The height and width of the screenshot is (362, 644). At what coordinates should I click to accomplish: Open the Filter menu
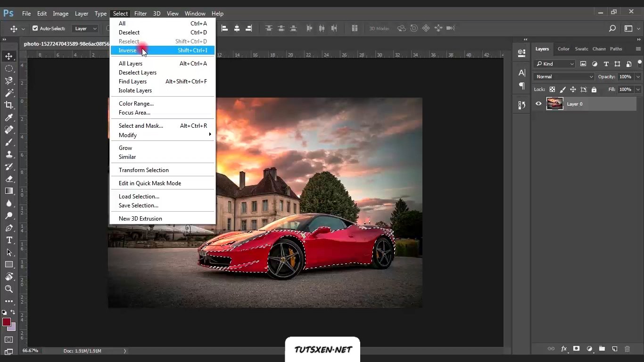pos(140,13)
